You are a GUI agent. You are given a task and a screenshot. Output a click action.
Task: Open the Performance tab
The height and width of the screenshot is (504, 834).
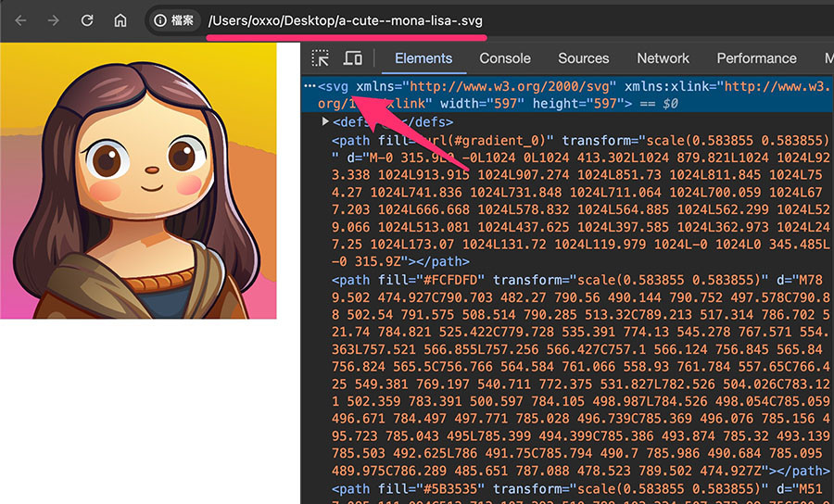point(756,58)
